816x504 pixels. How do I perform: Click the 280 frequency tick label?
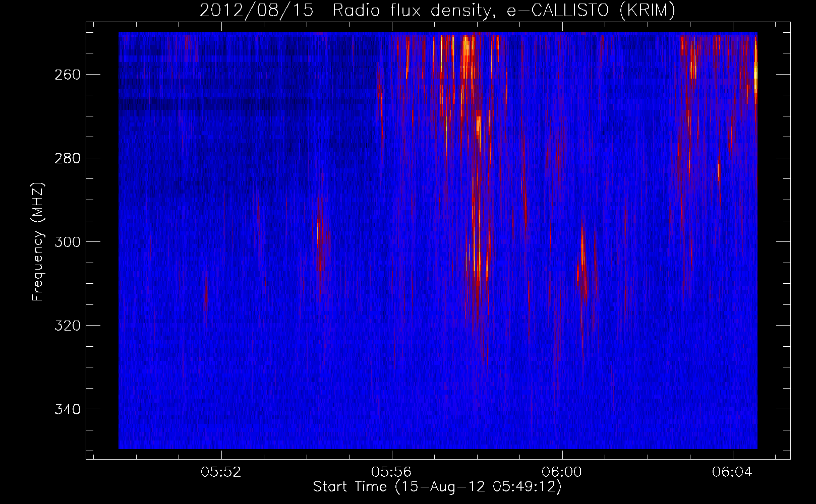(67, 158)
